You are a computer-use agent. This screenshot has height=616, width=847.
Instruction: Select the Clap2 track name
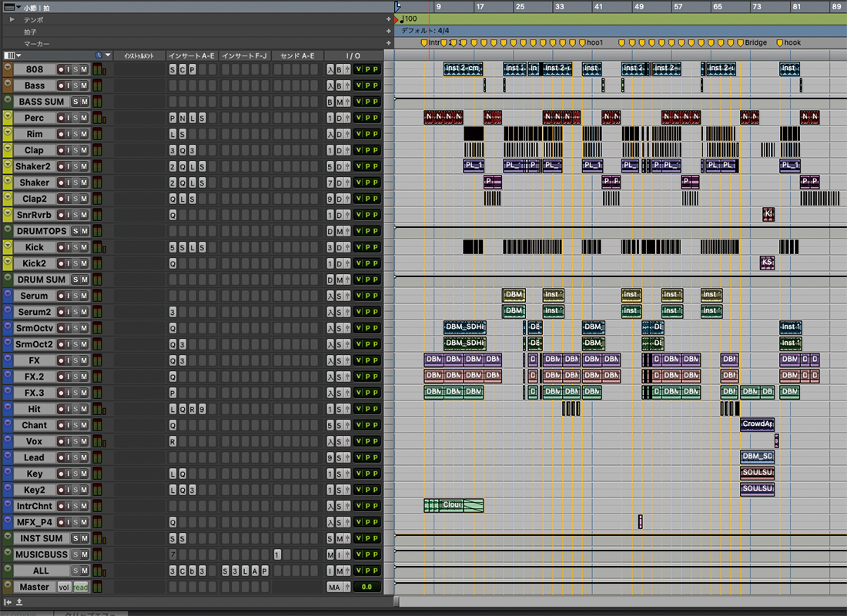click(35, 199)
